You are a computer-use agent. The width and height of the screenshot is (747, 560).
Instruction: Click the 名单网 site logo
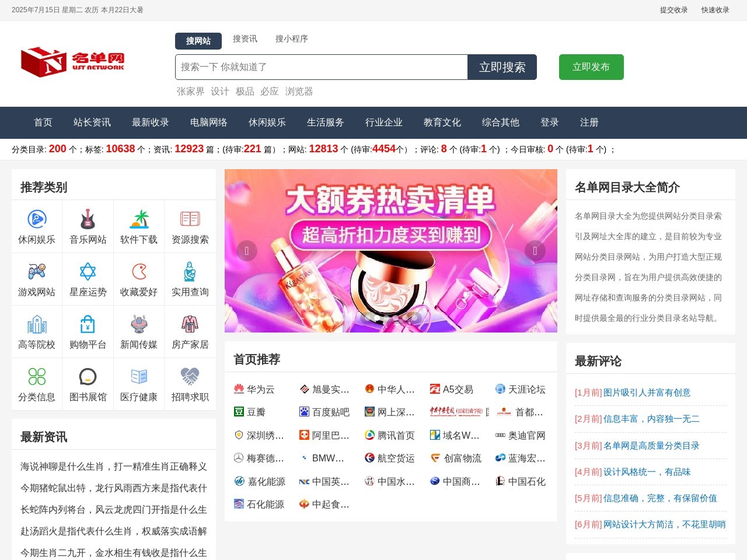[x=73, y=62]
